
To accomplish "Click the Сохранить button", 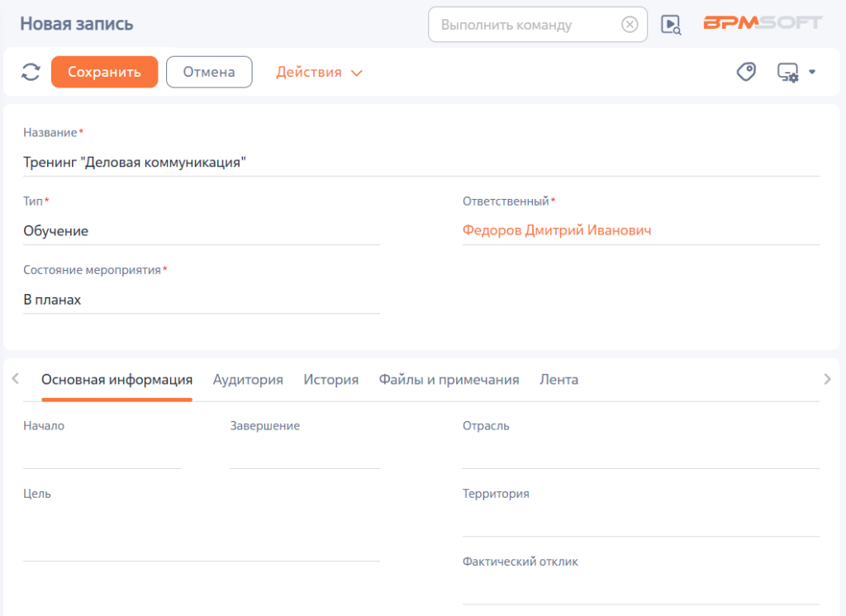I will point(104,72).
